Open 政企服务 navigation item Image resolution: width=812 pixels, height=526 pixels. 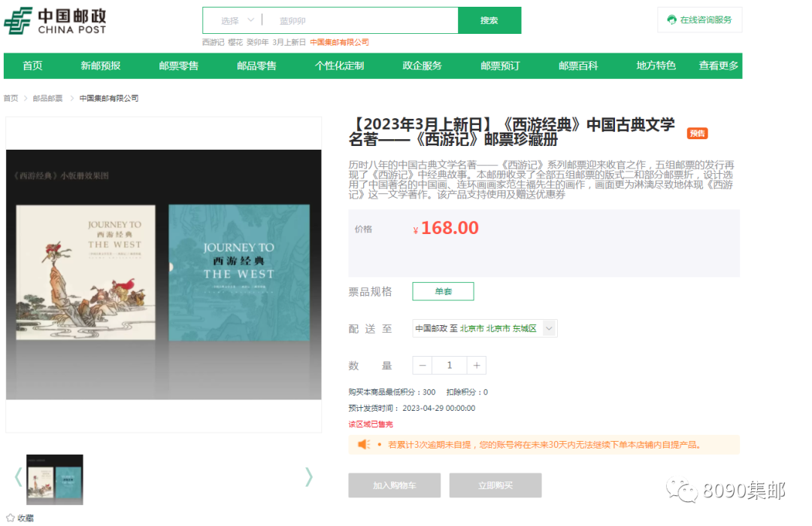(x=422, y=65)
